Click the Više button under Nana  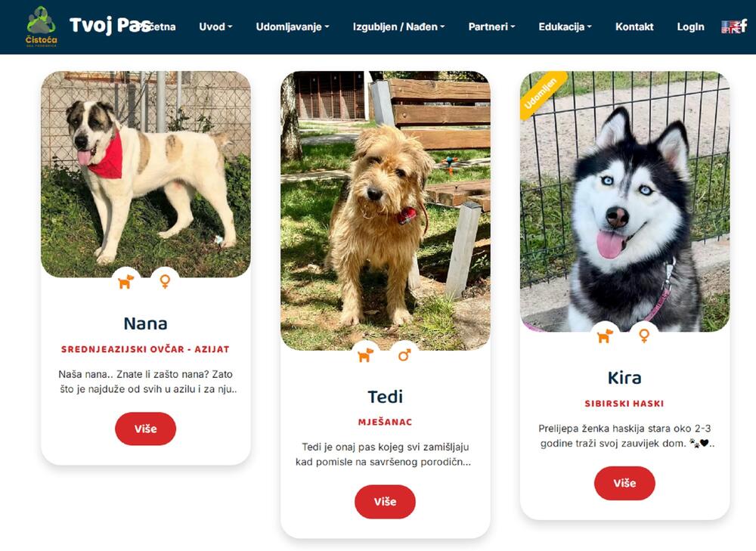coord(146,429)
